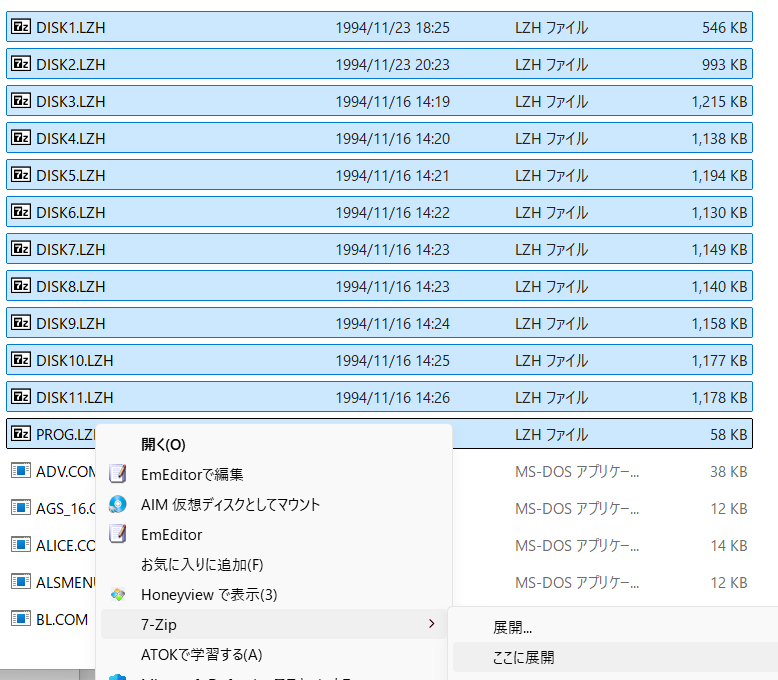Click the date 1994/11/16 14:19
The width and height of the screenshot is (778, 680).
(x=392, y=101)
